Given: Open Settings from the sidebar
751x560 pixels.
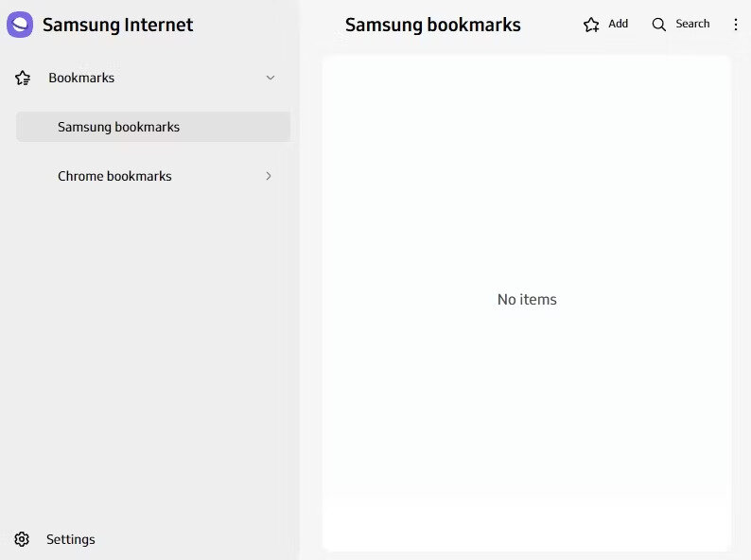Looking at the screenshot, I should pos(70,539).
